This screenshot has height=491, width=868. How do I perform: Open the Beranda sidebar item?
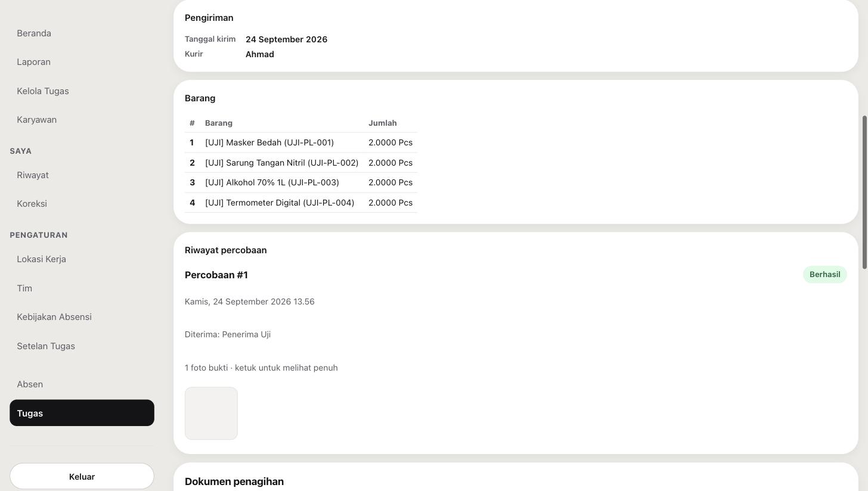click(82, 33)
